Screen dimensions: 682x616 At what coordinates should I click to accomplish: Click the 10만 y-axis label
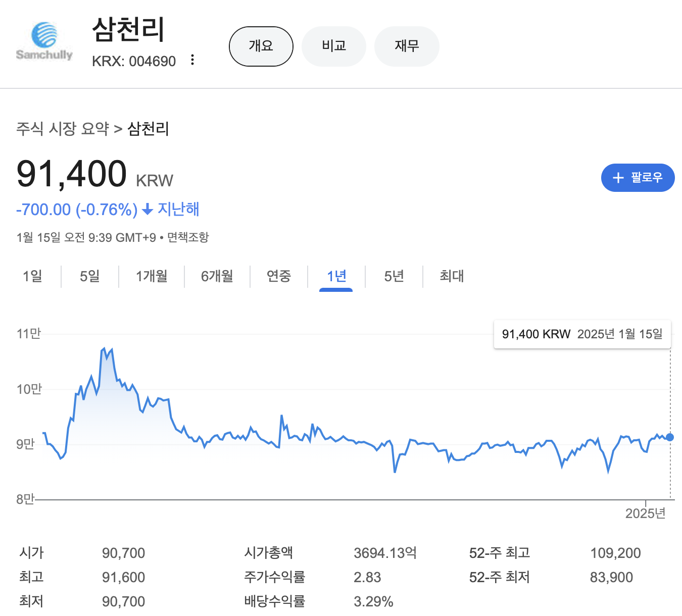pos(29,389)
